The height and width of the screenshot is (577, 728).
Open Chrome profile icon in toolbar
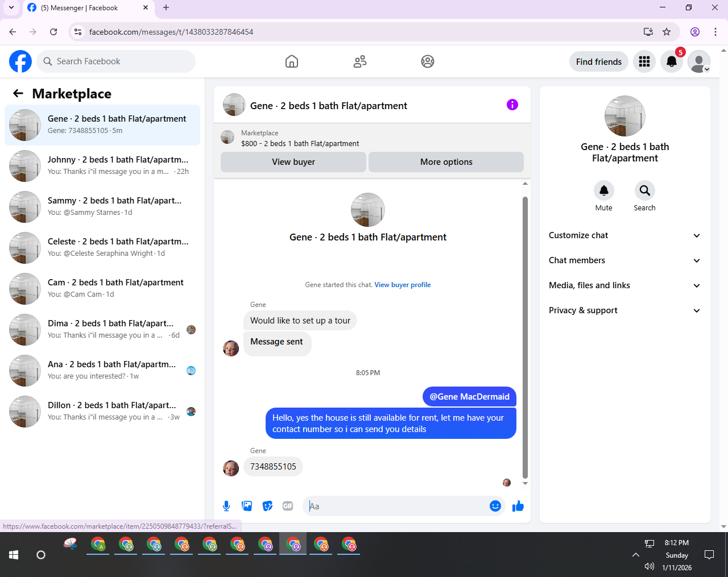click(x=694, y=32)
